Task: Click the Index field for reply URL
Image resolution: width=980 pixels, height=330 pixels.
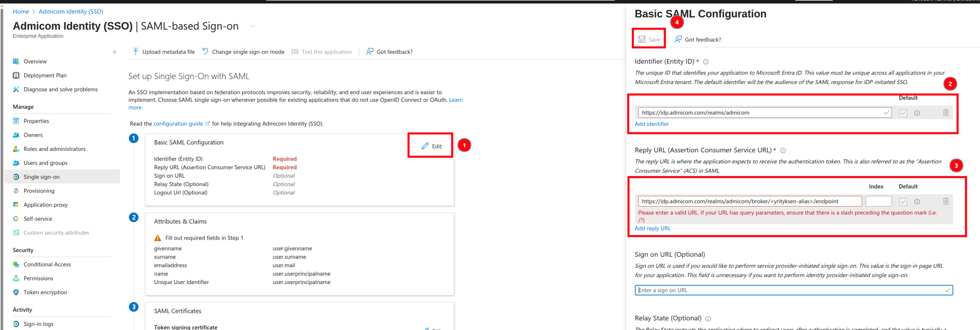Action: click(878, 201)
